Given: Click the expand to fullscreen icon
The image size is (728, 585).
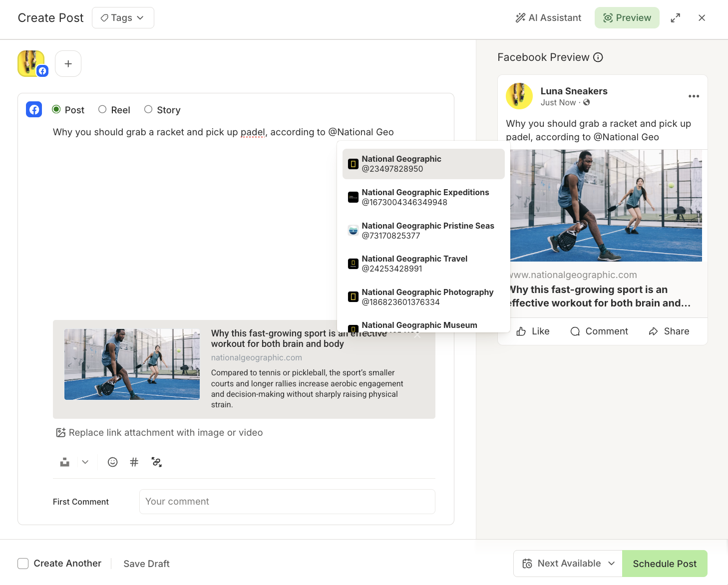Looking at the screenshot, I should [x=676, y=17].
